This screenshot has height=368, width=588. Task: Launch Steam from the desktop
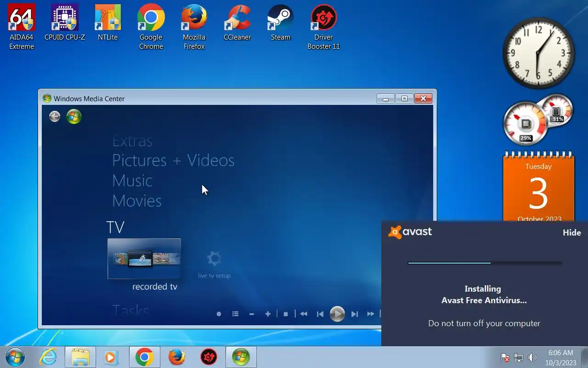click(x=281, y=23)
